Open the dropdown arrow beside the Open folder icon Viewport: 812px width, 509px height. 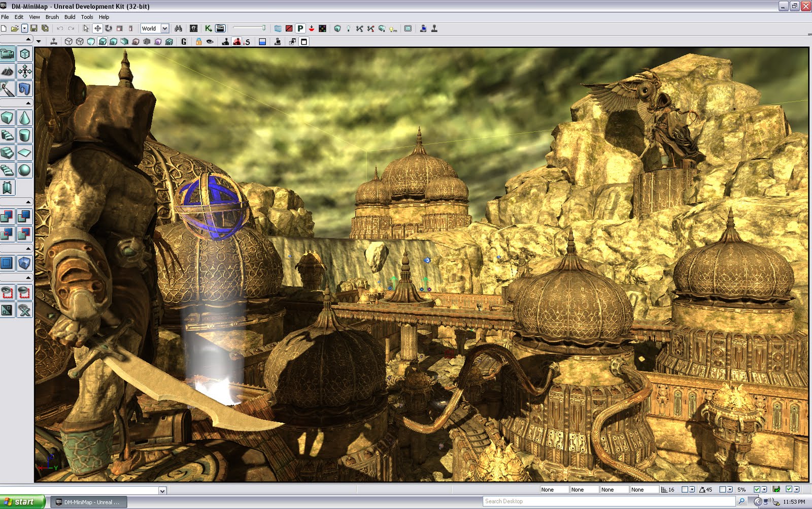pyautogui.click(x=24, y=28)
